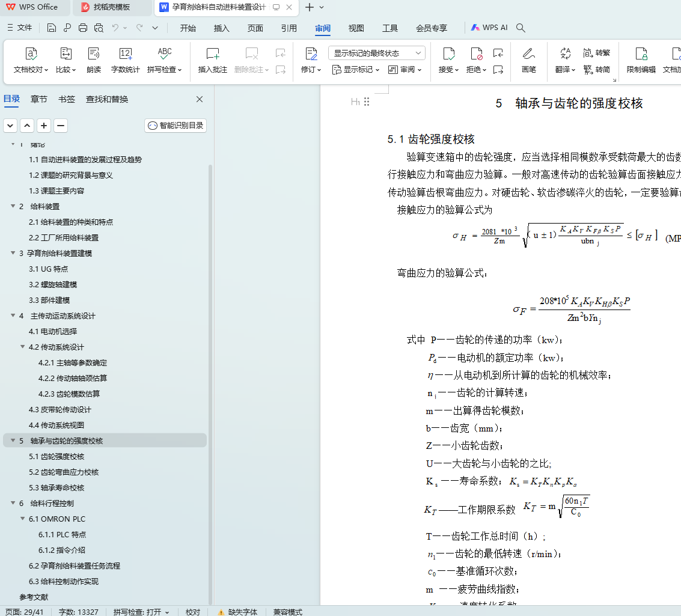Open WPS AI assistant
The height and width of the screenshot is (616, 681).
[x=489, y=28]
